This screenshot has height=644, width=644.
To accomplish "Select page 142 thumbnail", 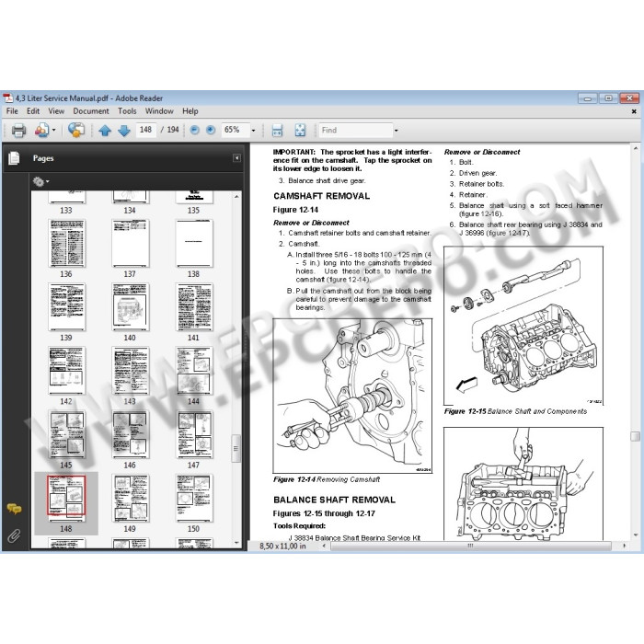I will click(66, 371).
